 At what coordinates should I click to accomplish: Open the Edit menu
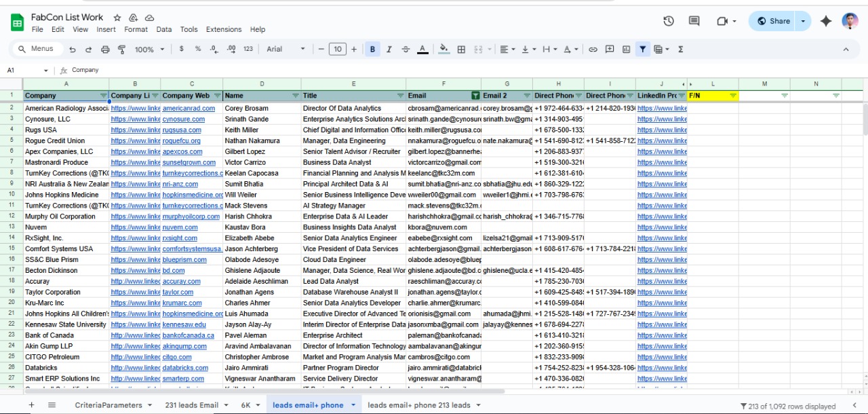(x=58, y=29)
